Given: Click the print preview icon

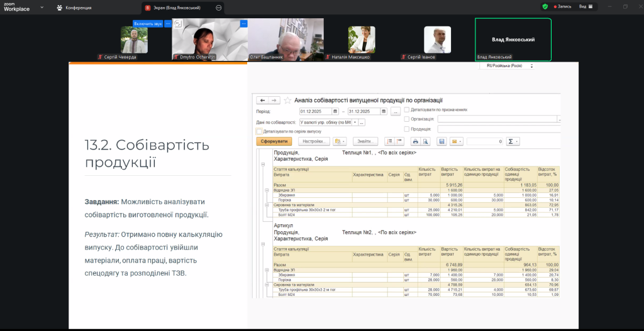Looking at the screenshot, I should click(x=425, y=141).
